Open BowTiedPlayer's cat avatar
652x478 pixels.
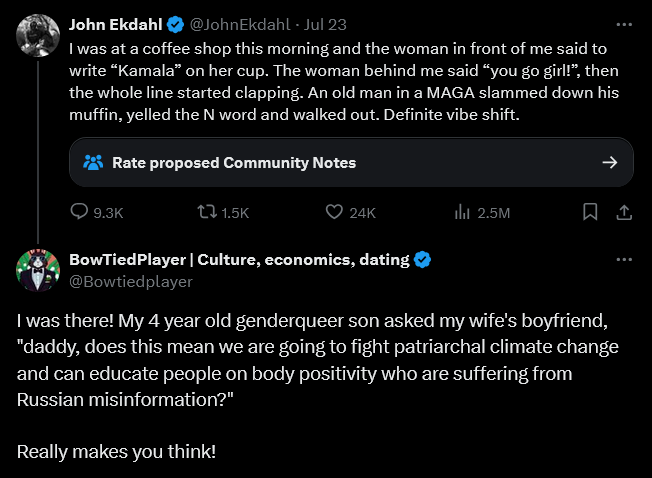(38, 270)
